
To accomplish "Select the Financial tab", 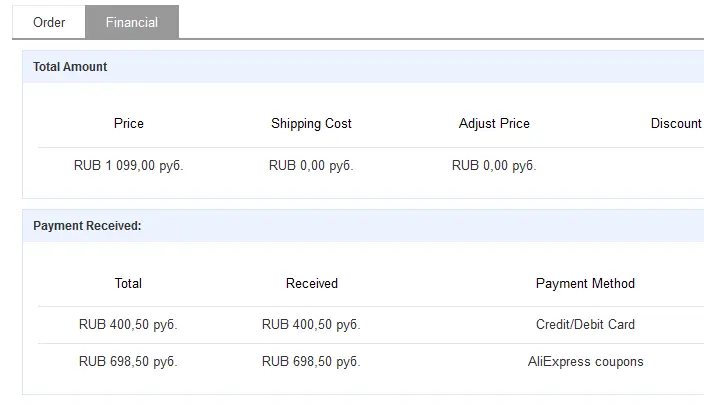I will 132,22.
